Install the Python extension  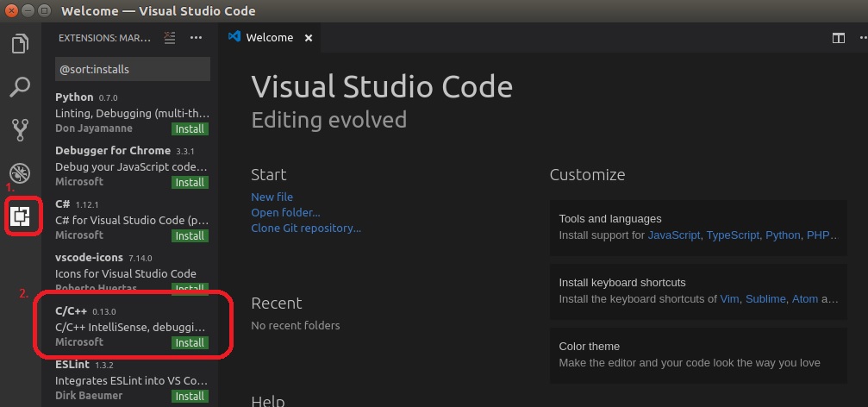tap(190, 129)
